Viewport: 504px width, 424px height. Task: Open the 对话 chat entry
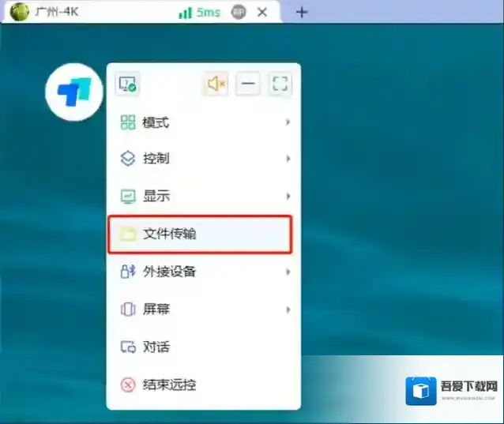204,347
